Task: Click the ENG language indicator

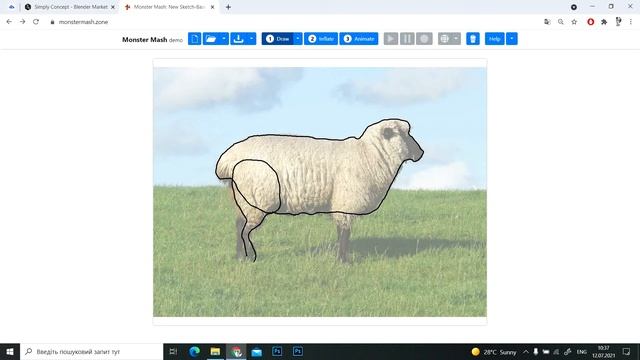Action: click(582, 351)
